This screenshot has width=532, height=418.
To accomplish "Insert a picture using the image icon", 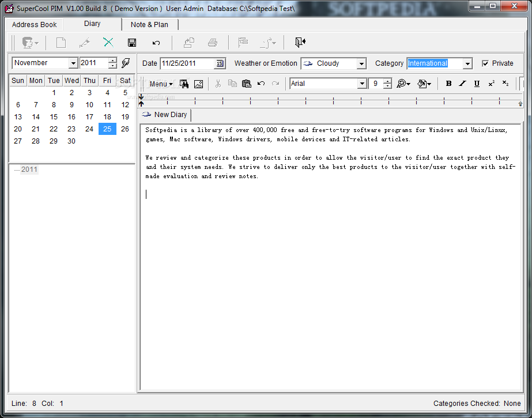I will [x=198, y=84].
